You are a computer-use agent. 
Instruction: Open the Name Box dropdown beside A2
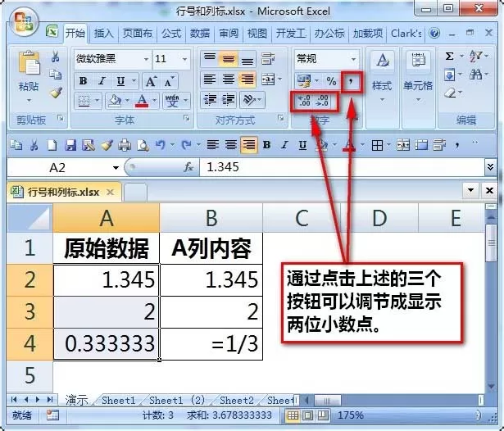pyautogui.click(x=116, y=167)
